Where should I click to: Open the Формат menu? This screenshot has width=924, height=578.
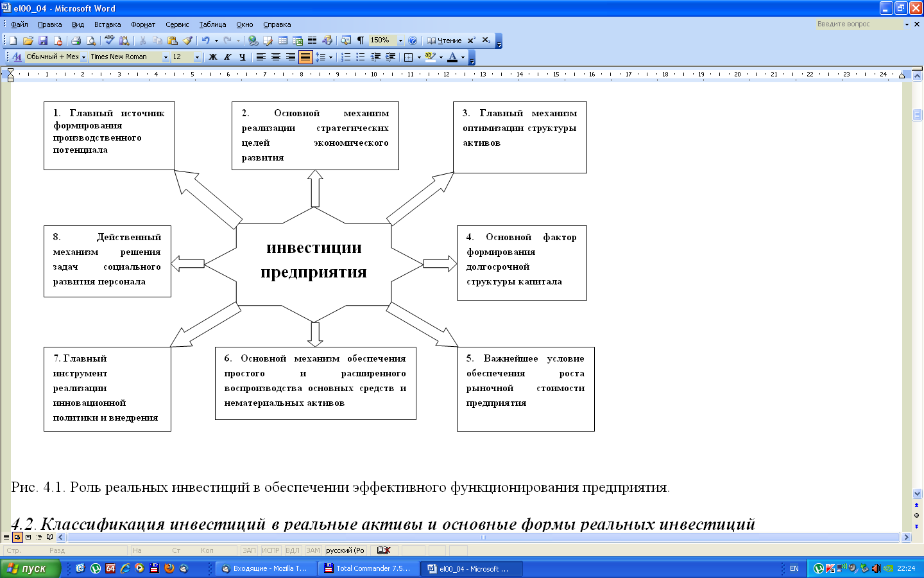click(143, 24)
